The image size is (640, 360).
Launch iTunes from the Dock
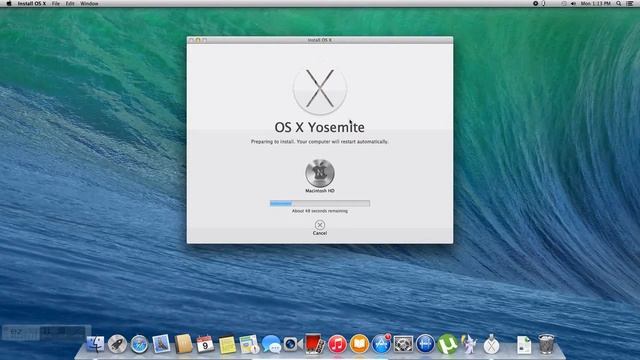tap(337, 344)
